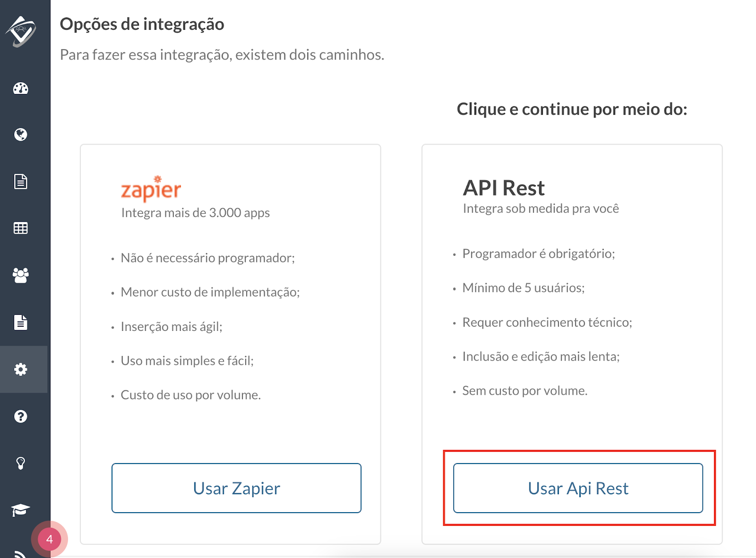Screen dimensions: 756x558
Task: Click the Opções de integração page title
Action: 142,24
